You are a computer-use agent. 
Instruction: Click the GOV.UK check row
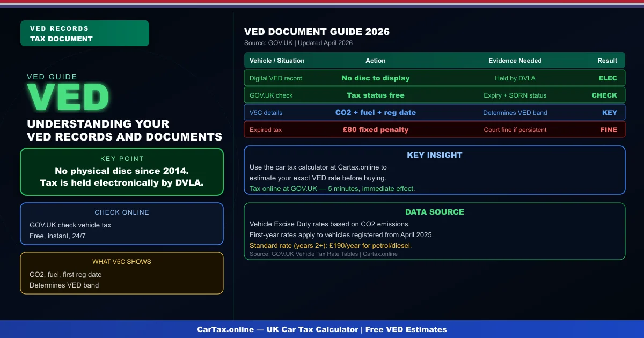434,95
